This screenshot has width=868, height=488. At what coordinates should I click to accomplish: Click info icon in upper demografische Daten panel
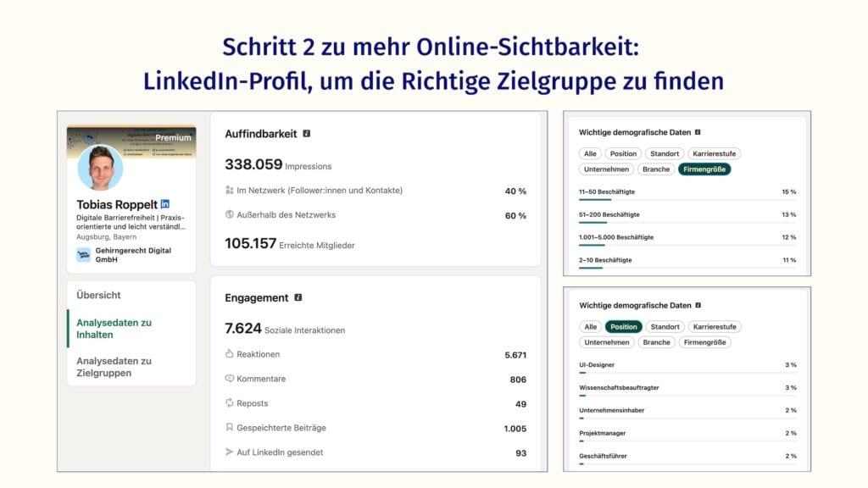tap(698, 132)
